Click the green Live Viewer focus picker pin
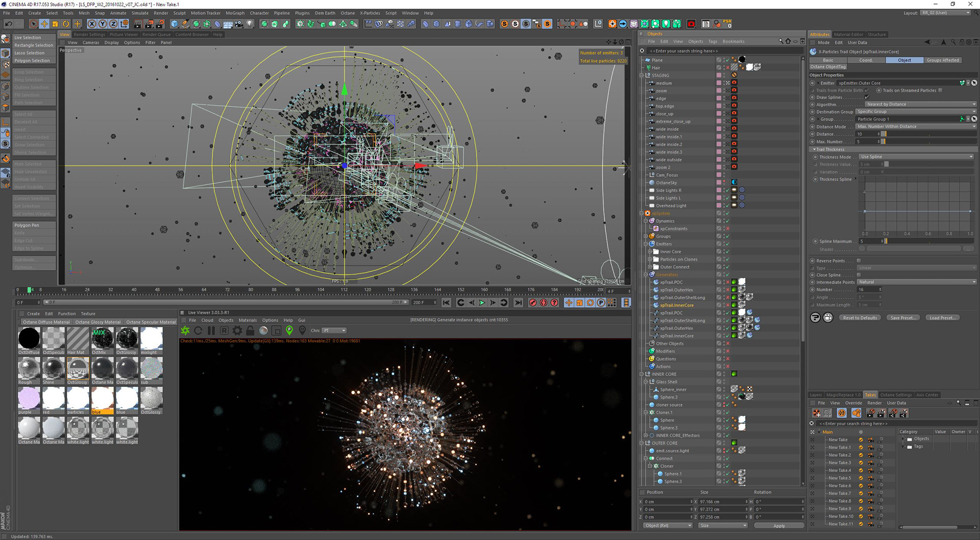 pos(289,331)
